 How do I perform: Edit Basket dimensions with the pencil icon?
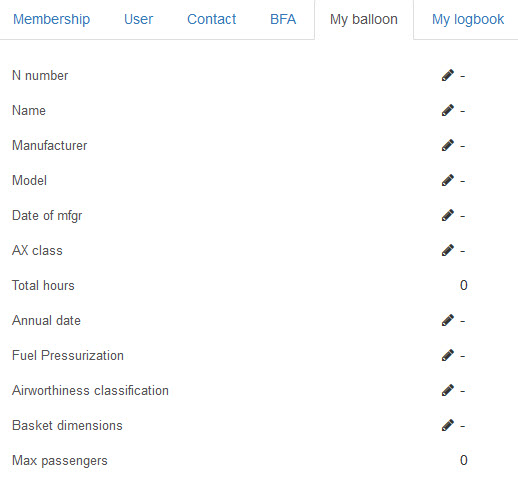pos(448,425)
